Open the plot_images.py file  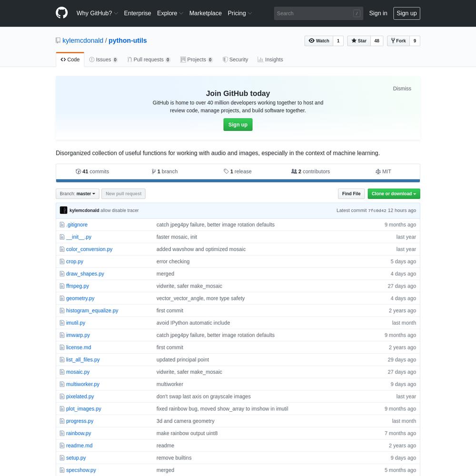(83, 408)
